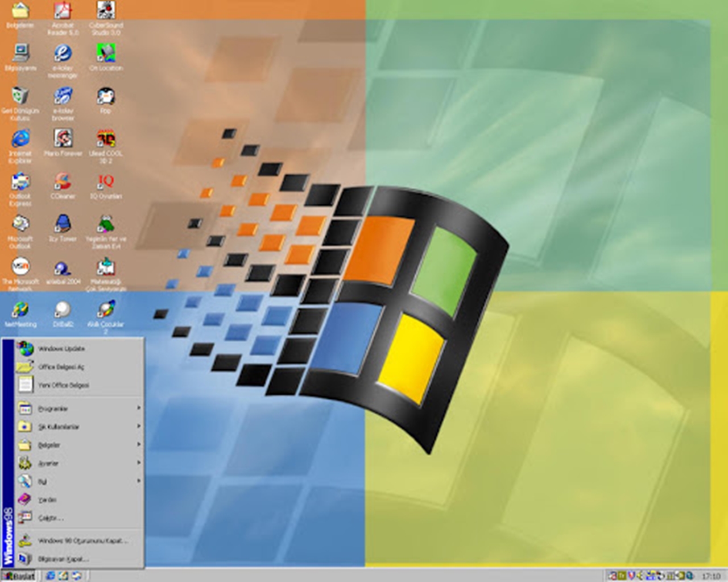Click the Internet Explorer quick launch icon
Viewport: 728px width, 582px height.
pos(51,576)
